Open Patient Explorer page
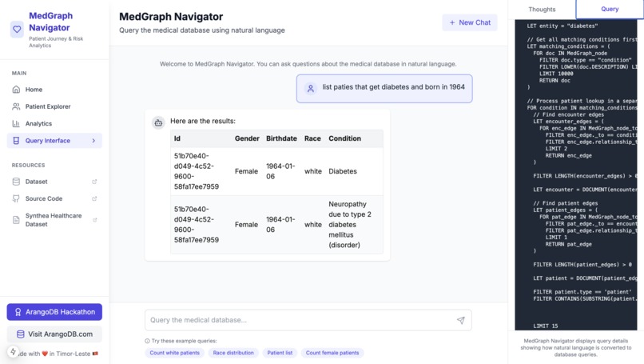 (x=54, y=106)
